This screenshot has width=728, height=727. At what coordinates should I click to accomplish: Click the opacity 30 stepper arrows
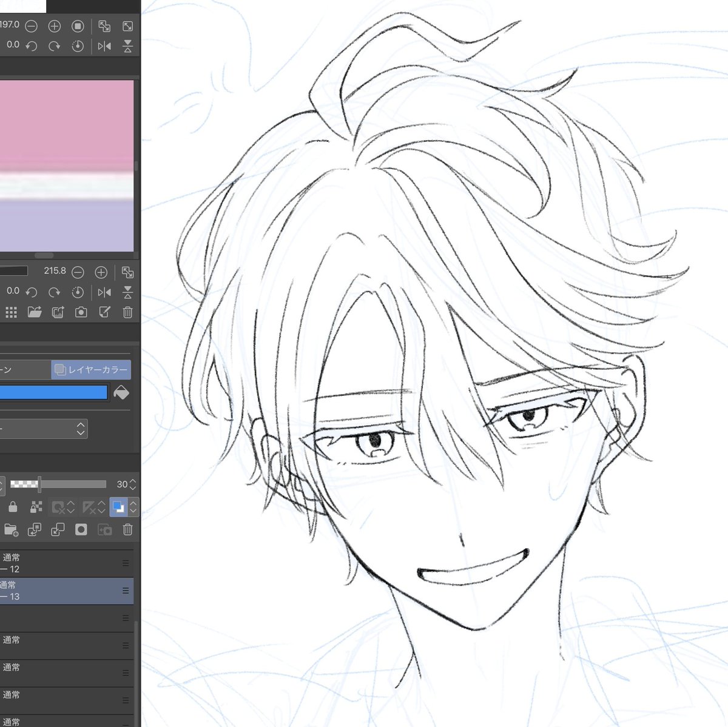pyautogui.click(x=133, y=484)
